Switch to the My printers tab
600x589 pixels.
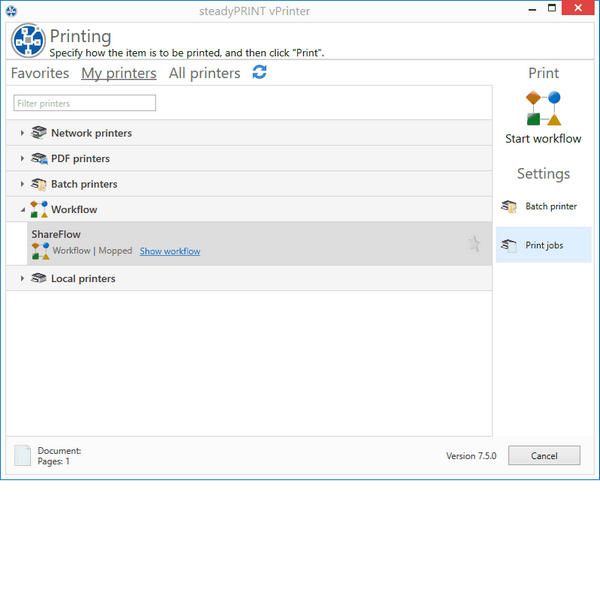119,73
